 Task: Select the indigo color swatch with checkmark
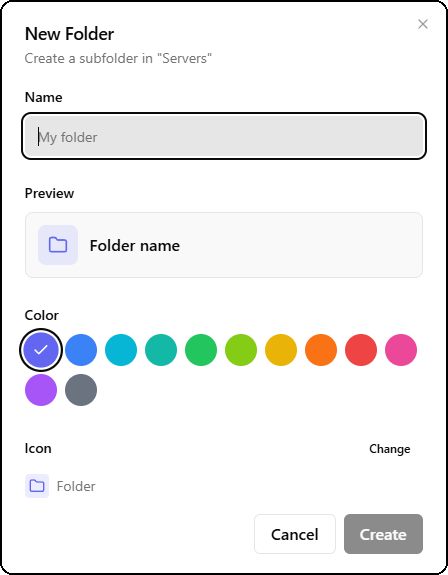41,350
